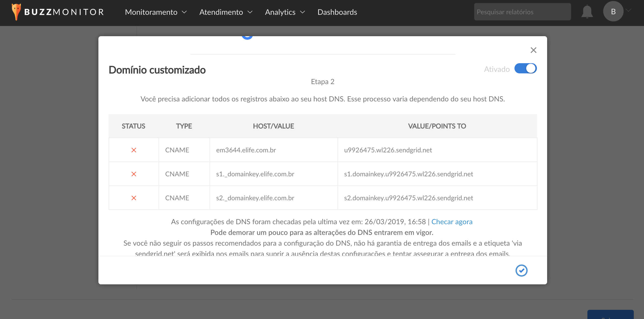Select the u9926475.wl226.sendgrid.net value cell

[388, 150]
